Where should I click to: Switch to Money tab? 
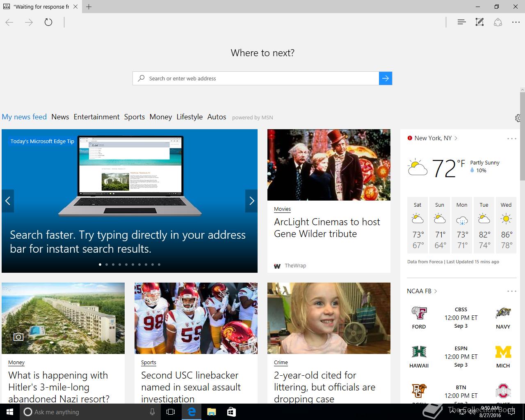(x=161, y=117)
